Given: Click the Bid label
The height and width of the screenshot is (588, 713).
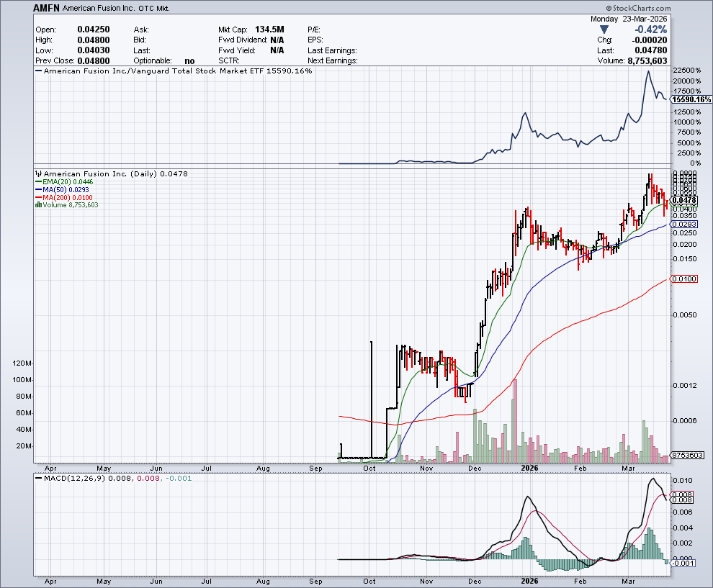Looking at the screenshot, I should 140,40.
